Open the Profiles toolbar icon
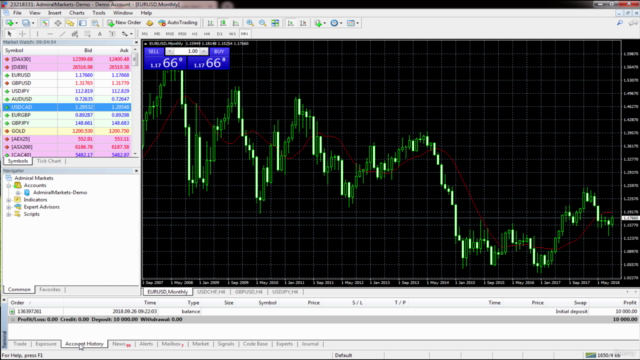640x360 pixels. (26, 23)
